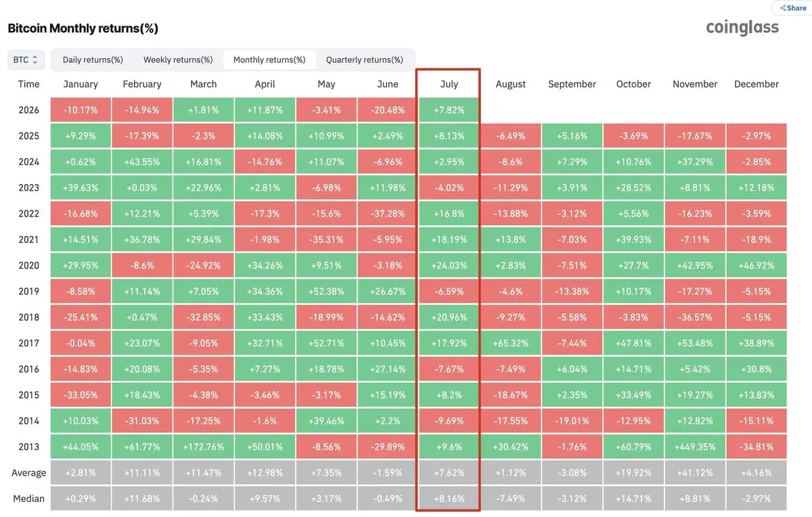The width and height of the screenshot is (812, 517).
Task: Click the share icon next to Share
Action: [x=783, y=8]
